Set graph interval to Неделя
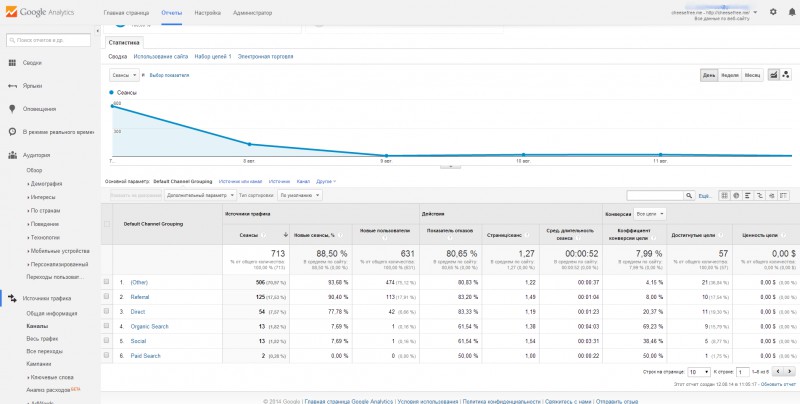The width and height of the screenshot is (800, 404). pos(730,75)
